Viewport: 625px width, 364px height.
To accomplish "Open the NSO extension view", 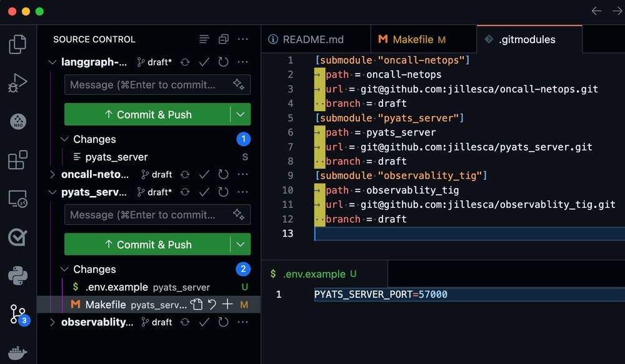I will tap(18, 122).
